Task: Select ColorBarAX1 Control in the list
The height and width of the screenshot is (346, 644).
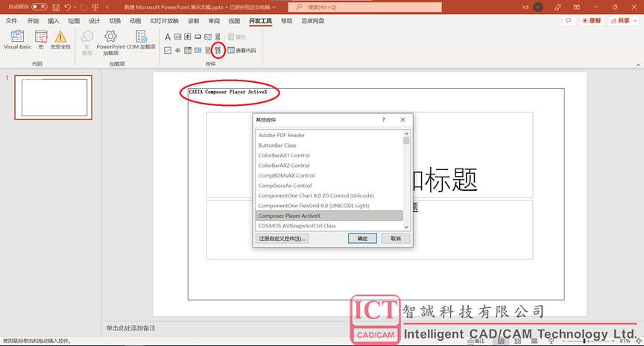Action: point(329,155)
